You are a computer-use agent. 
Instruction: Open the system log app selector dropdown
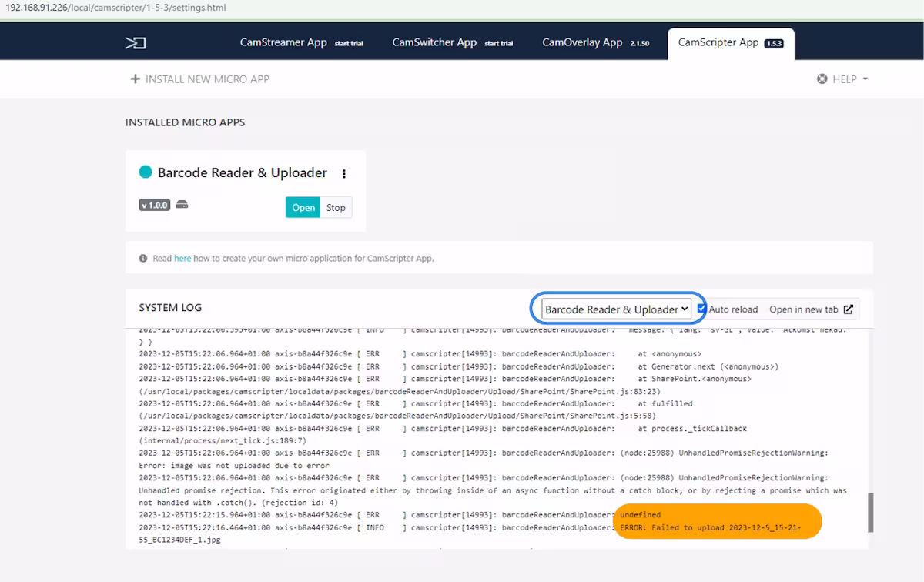[x=616, y=309]
